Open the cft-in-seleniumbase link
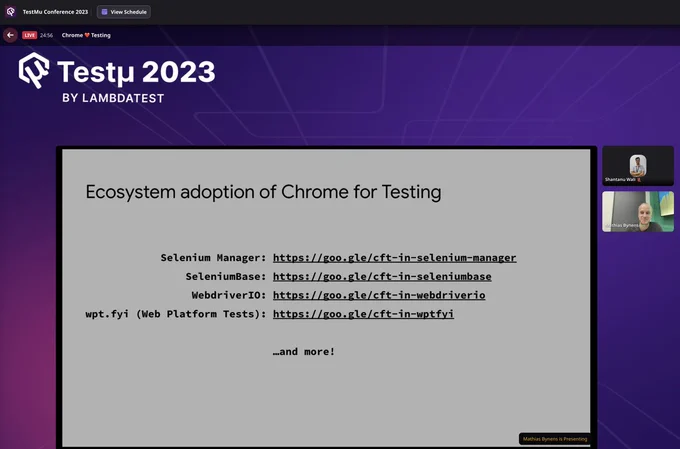Screen dimensions: 680x449 pyautogui.click(x=382, y=276)
